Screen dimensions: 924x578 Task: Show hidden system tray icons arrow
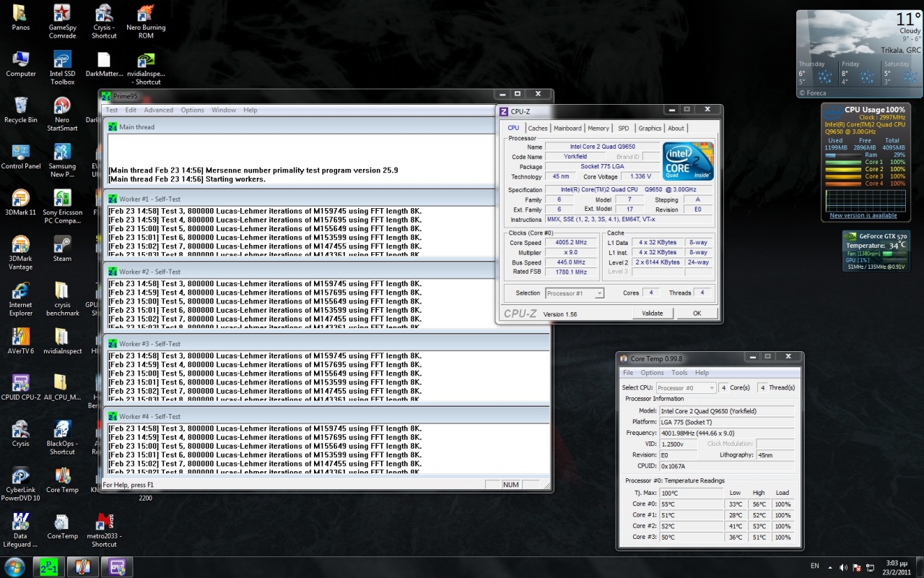point(830,567)
